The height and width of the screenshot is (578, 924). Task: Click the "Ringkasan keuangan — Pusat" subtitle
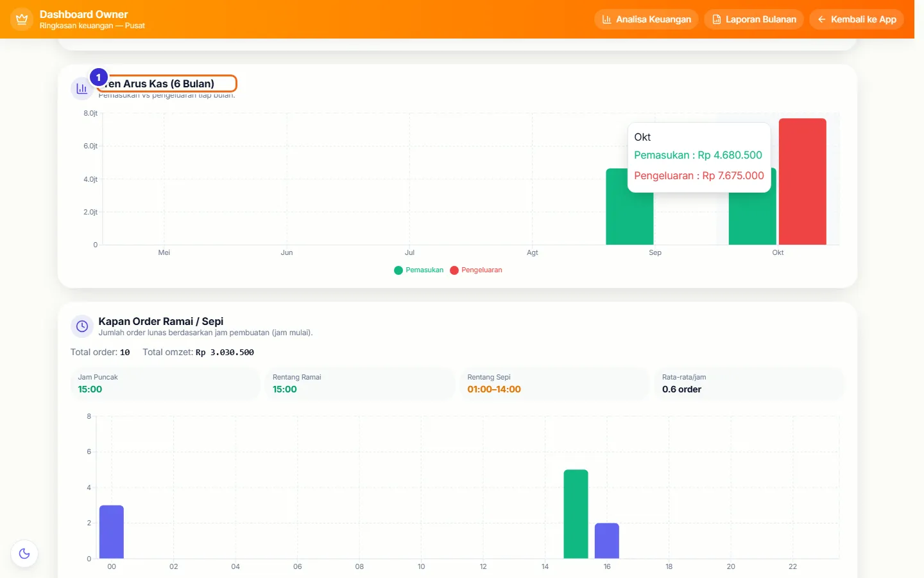click(92, 26)
